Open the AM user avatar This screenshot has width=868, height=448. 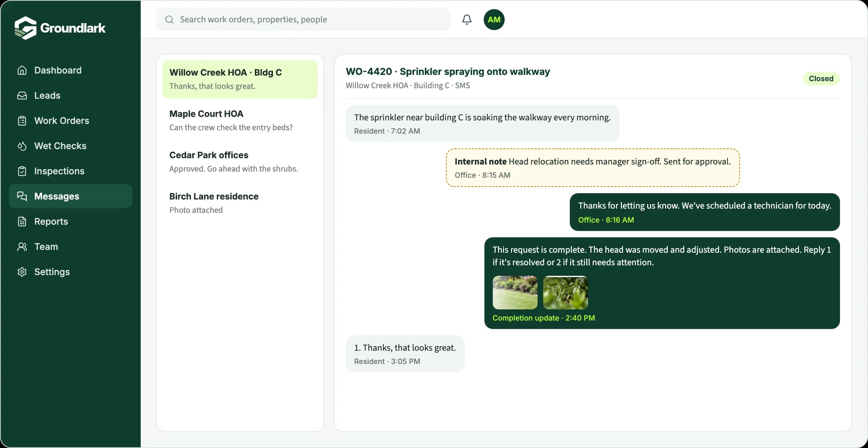point(494,20)
